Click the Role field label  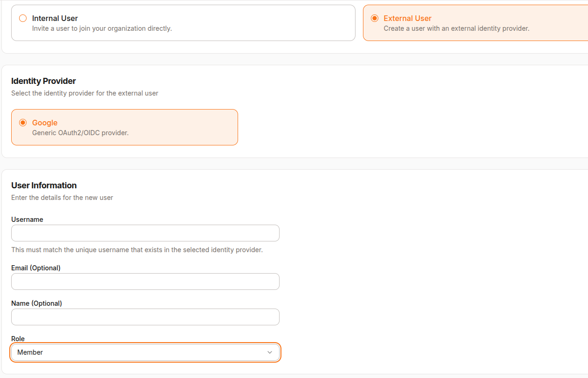pos(18,339)
